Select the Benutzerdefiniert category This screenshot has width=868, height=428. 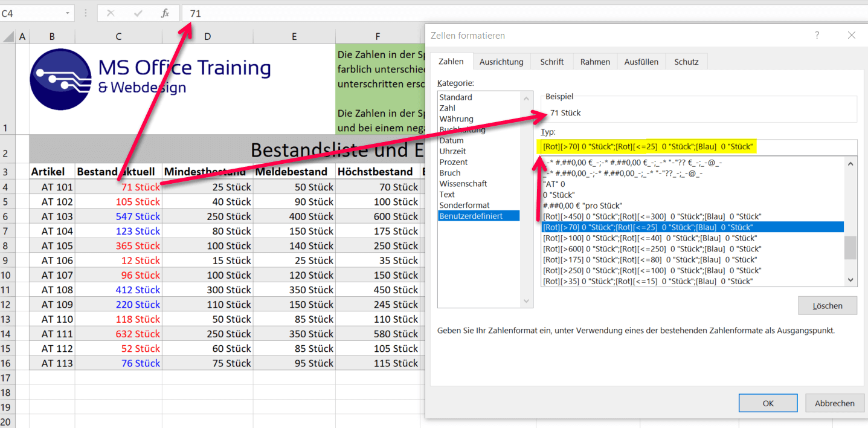click(x=479, y=216)
